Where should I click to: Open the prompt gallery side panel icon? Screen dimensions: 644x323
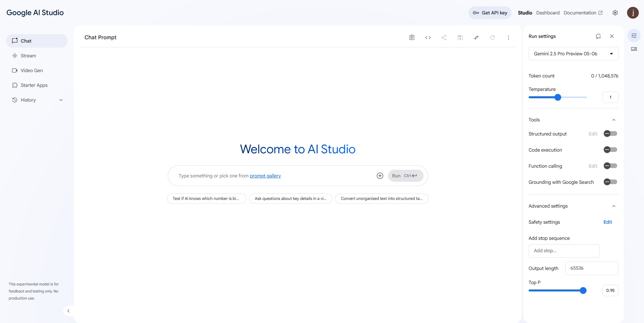634,49
